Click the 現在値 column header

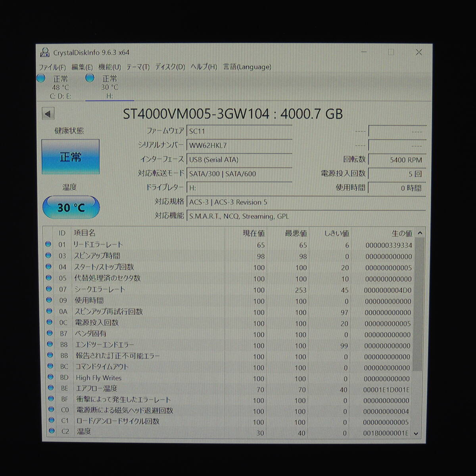[246, 233]
